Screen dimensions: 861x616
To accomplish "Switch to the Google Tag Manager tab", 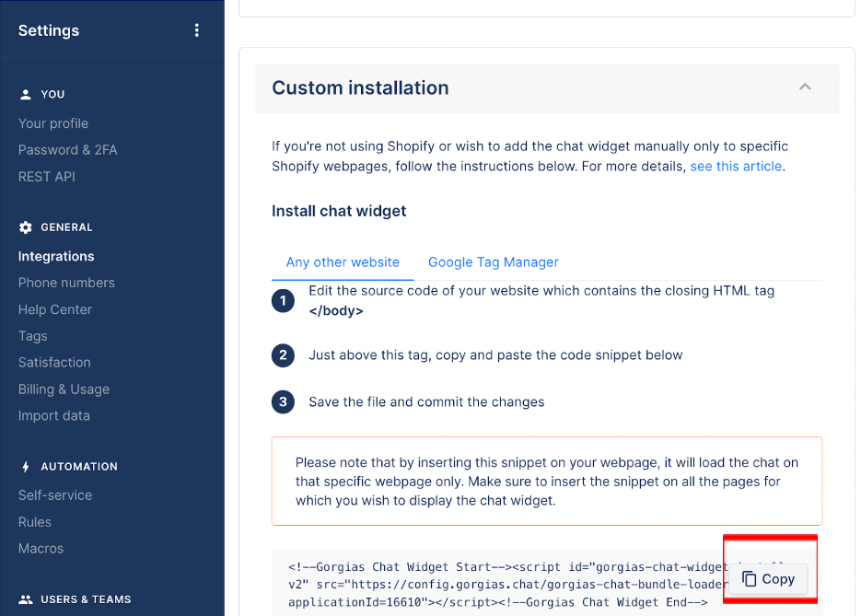I will (493, 262).
